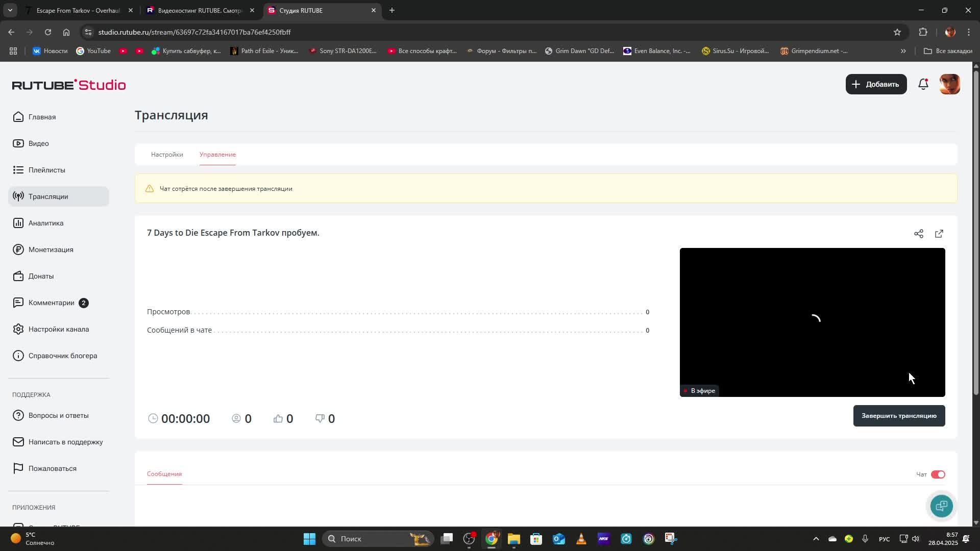Viewport: 980px width, 551px height.
Task: Open Analytics in the sidebar
Action: (x=46, y=223)
